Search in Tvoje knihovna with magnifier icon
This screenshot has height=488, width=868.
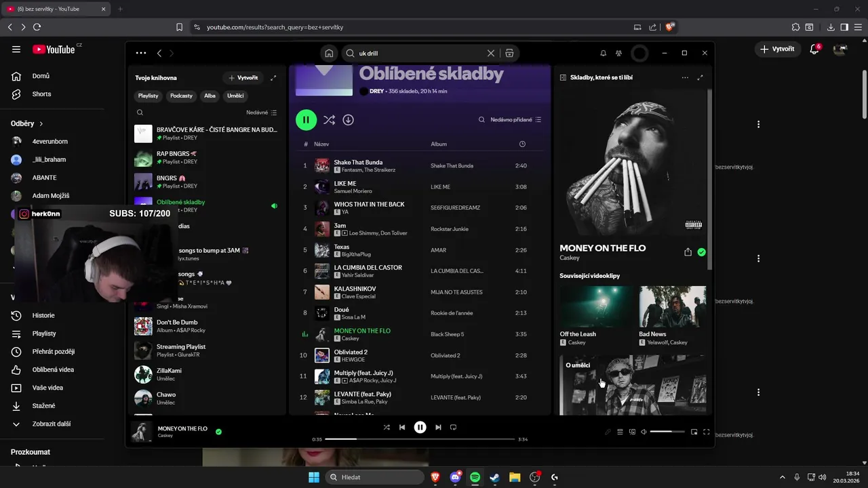point(140,113)
